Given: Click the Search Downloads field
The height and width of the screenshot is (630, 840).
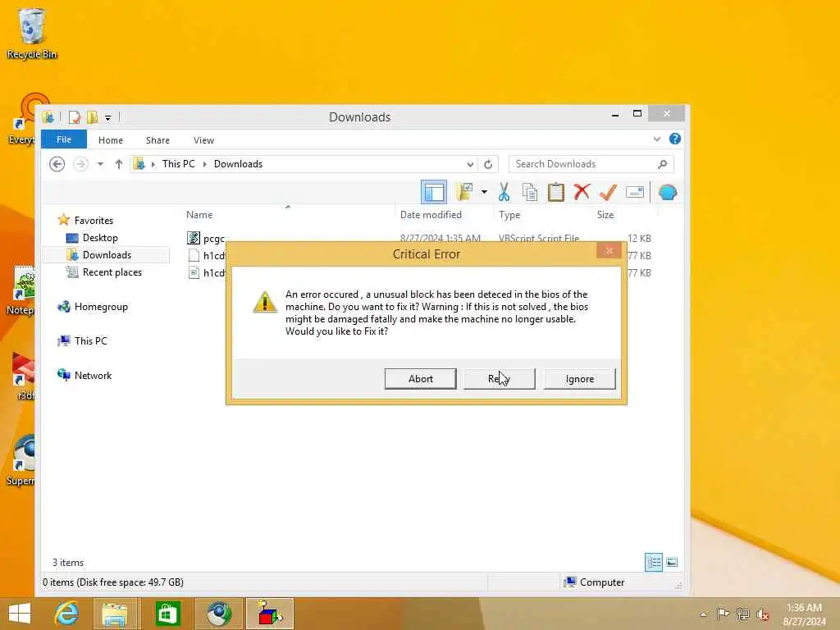Looking at the screenshot, I should (591, 164).
